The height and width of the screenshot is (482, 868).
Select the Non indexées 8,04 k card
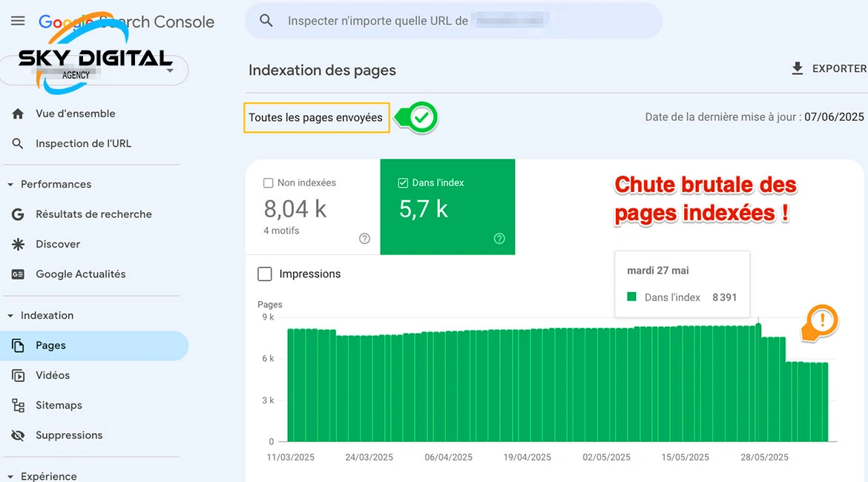[x=313, y=207]
